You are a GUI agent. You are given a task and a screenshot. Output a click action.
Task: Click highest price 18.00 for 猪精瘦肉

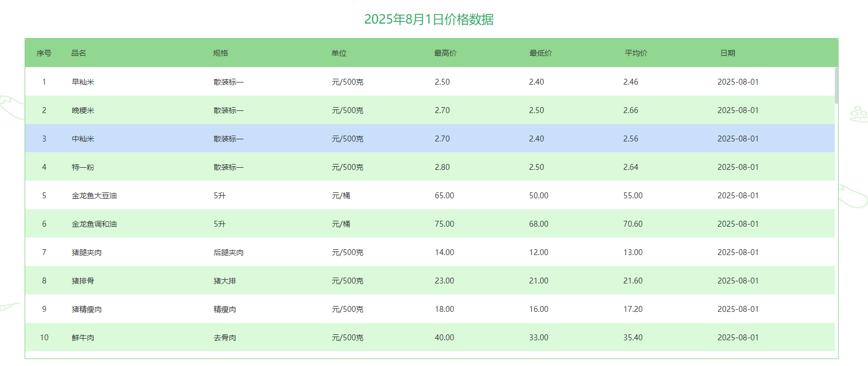[x=444, y=309]
